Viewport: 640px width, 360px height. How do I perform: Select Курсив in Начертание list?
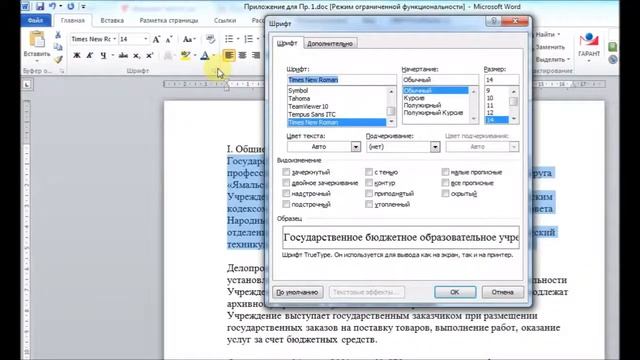pos(414,98)
